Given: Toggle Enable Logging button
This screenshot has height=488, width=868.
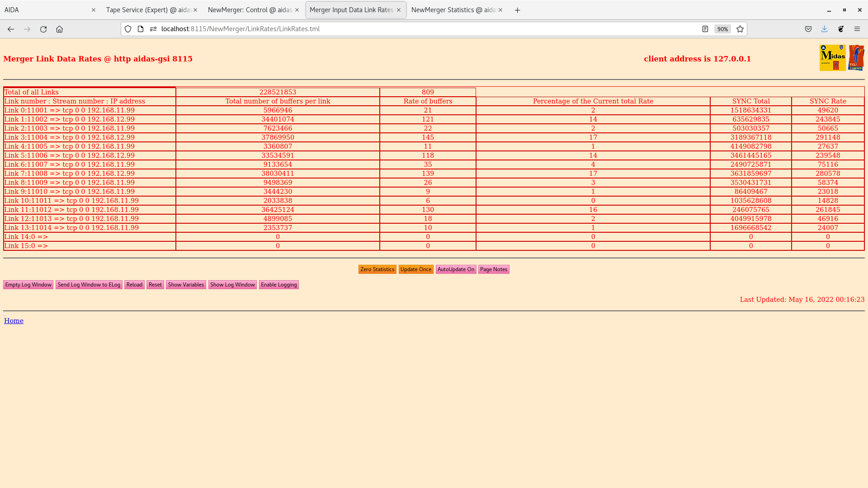Looking at the screenshot, I should click(278, 285).
